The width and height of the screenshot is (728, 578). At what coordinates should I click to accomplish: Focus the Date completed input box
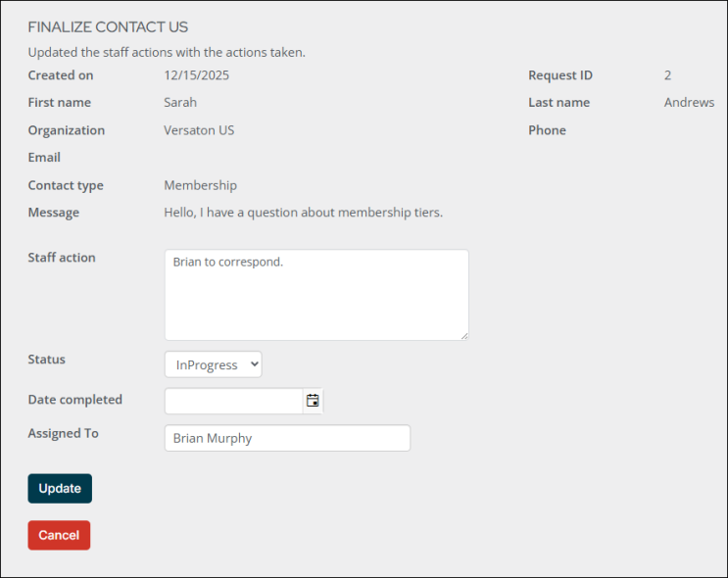[x=233, y=401]
